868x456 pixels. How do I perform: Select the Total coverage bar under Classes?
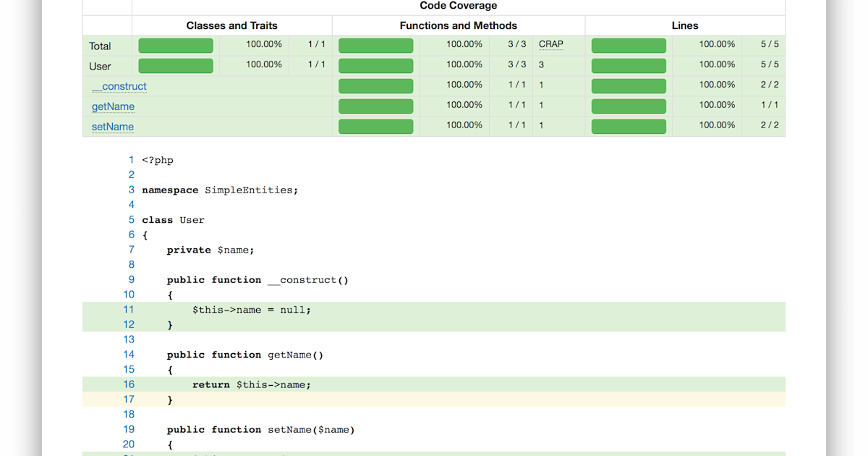[176, 44]
